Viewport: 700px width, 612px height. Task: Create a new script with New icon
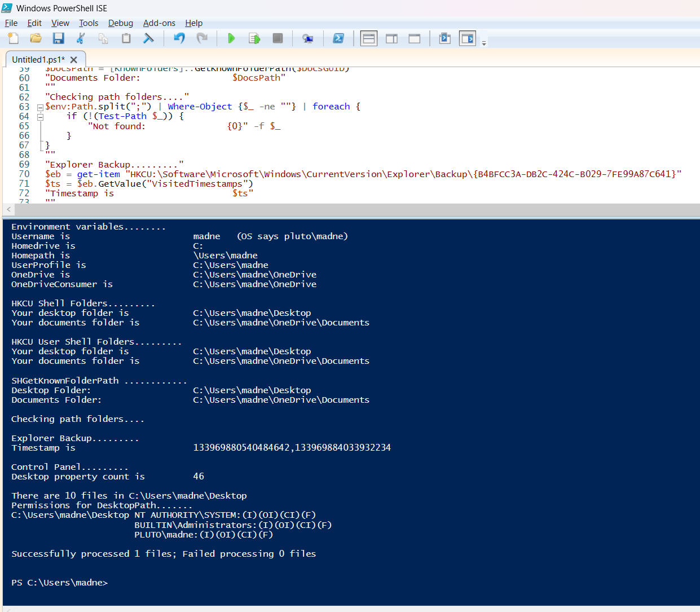[13, 38]
